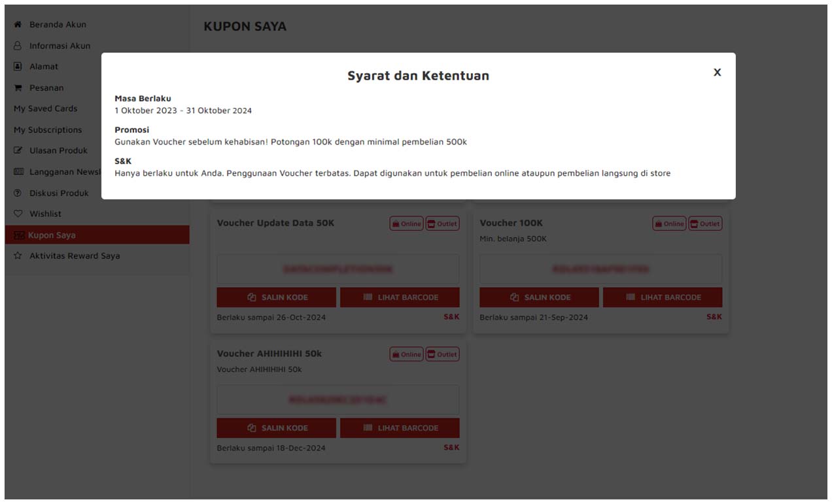Toggle the Online badge on Voucher AHIHIHIHI 50k
The image size is (832, 504).
coord(407,354)
